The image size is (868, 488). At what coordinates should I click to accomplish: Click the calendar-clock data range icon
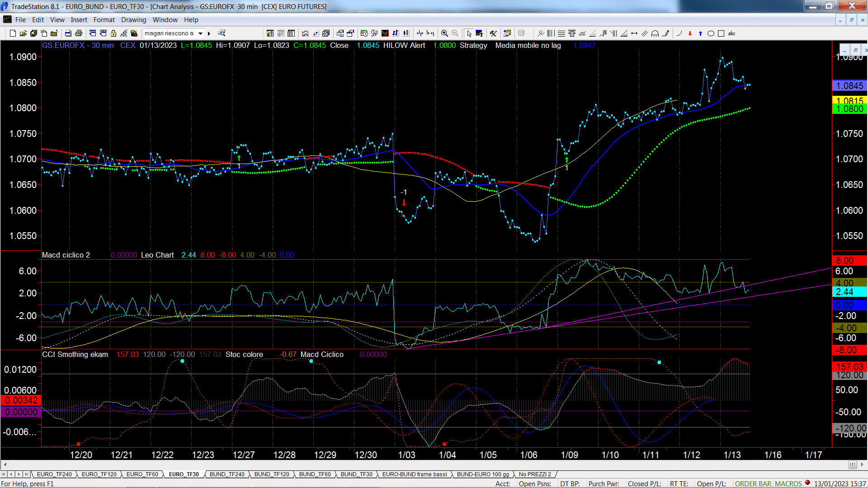[x=364, y=33]
